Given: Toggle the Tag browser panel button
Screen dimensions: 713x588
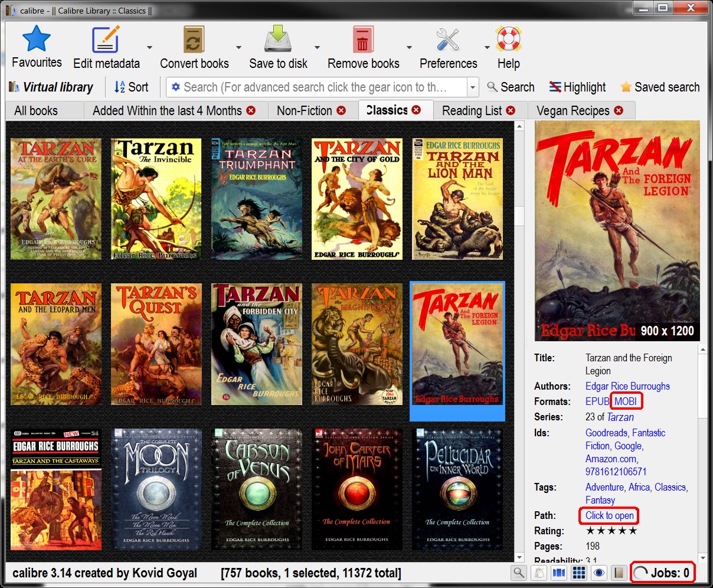Looking at the screenshot, I should click(x=539, y=573).
